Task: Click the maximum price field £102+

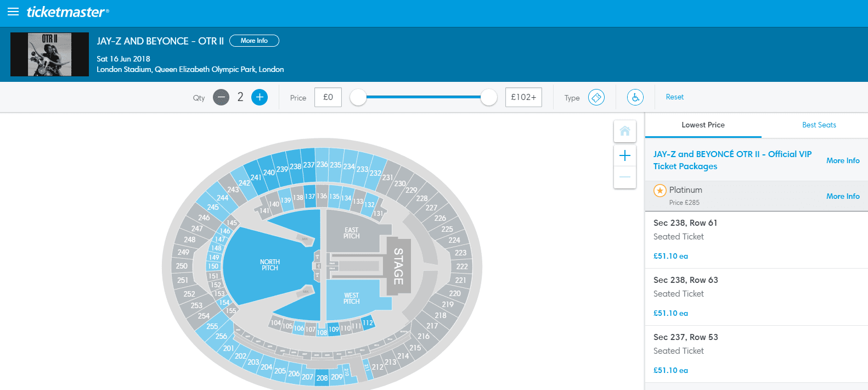Action: coord(523,97)
